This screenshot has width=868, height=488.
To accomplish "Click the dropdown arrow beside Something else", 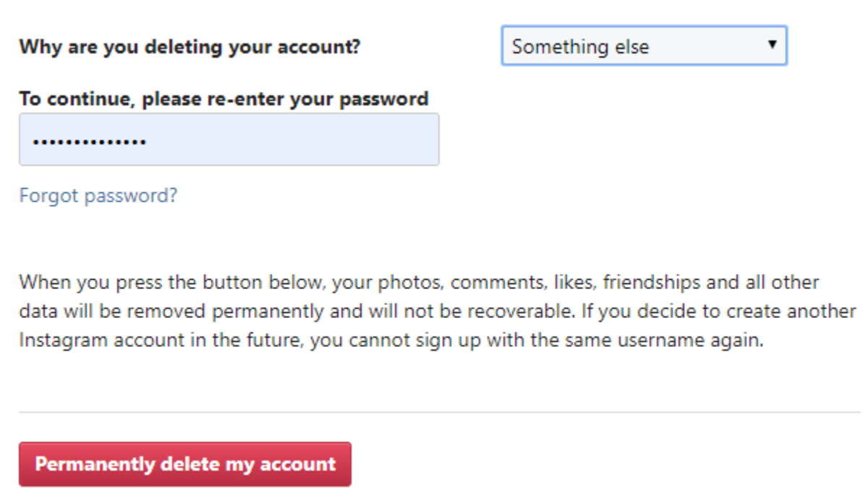I will pos(772,45).
